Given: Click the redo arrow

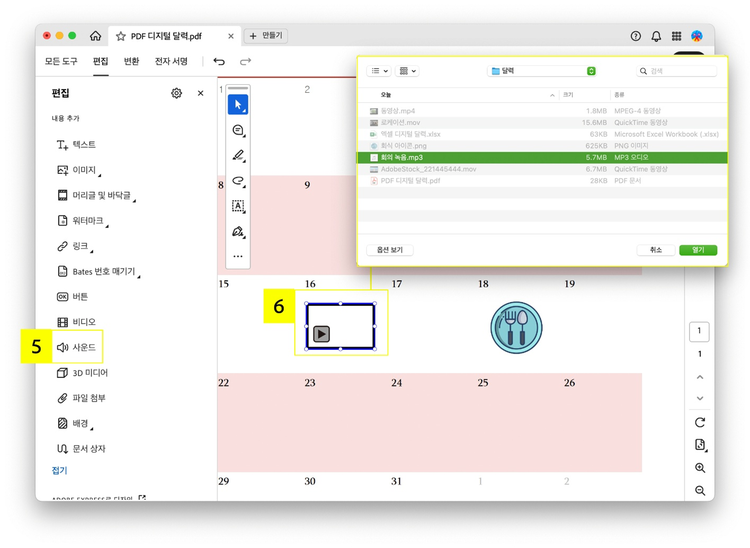Looking at the screenshot, I should pos(245,61).
